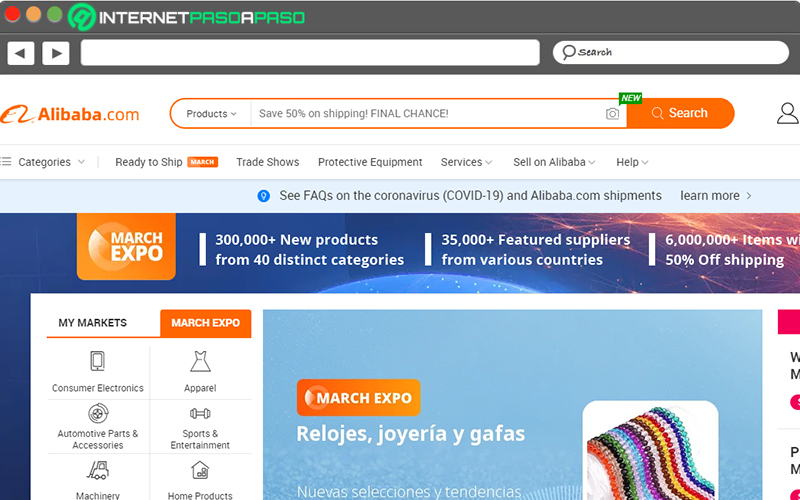Viewport: 800px width, 500px height.
Task: Click Nuevas selecciones y tendencias text
Action: tap(409, 492)
